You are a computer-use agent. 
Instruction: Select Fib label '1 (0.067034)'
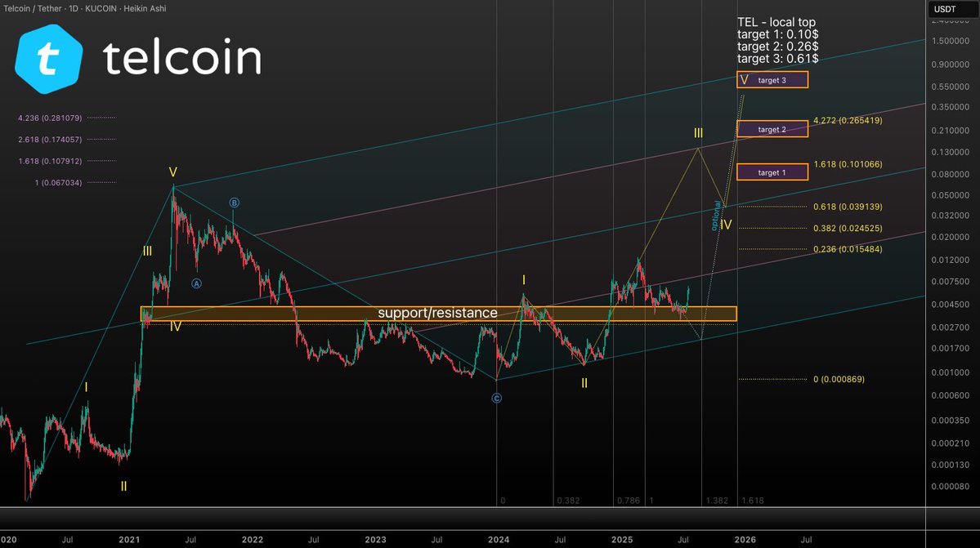tap(58, 182)
